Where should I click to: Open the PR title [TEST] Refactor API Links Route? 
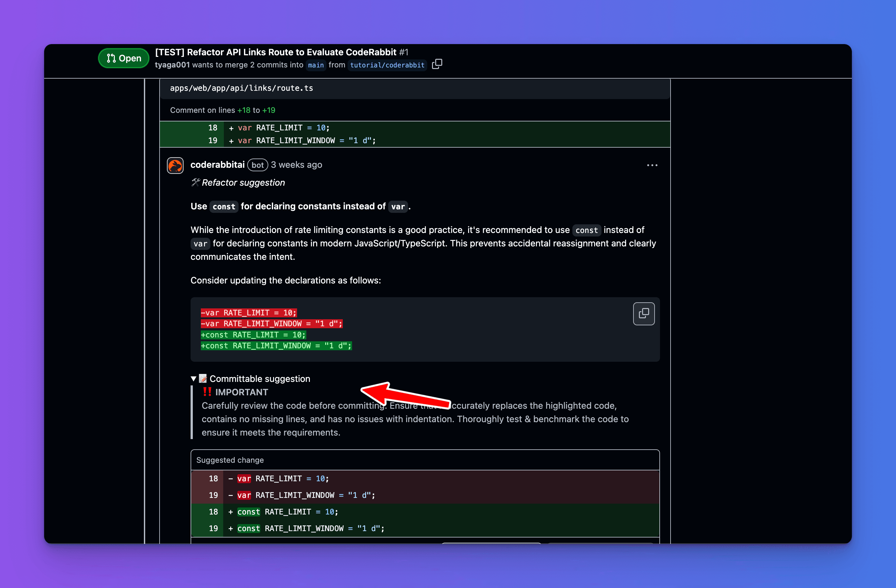[x=276, y=52]
